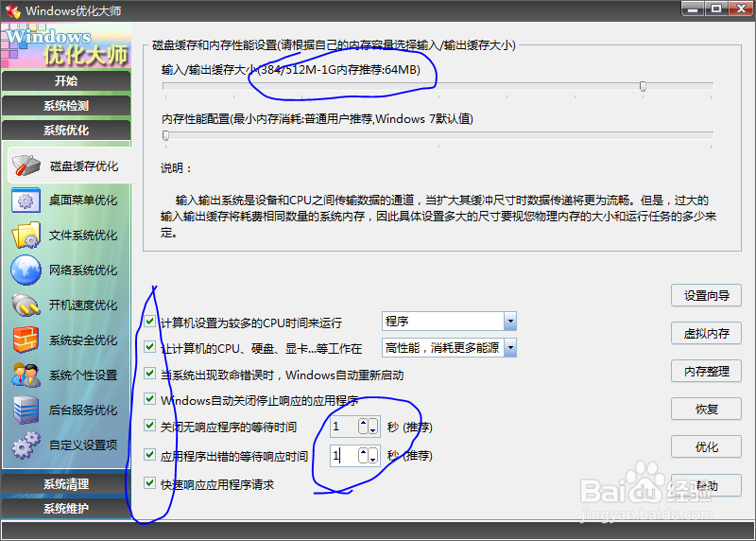
Task: Select 文件系统优化 label in sidebar
Action: pos(83,235)
